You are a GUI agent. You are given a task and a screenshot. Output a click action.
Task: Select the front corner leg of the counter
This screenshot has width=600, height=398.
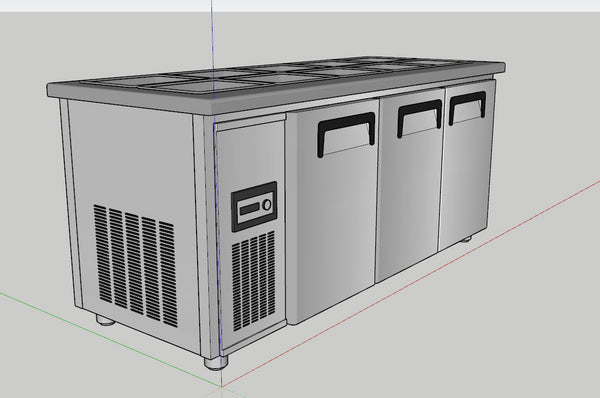tap(216, 362)
